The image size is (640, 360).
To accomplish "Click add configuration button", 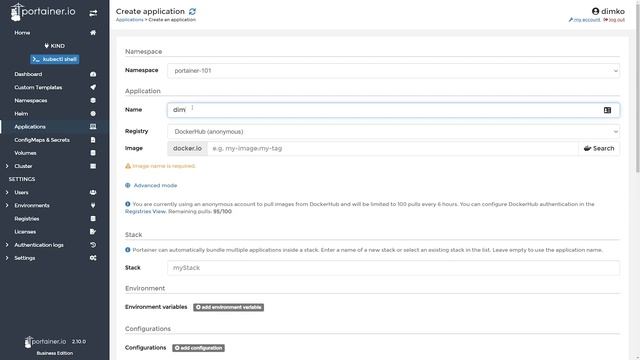I will click(198, 348).
